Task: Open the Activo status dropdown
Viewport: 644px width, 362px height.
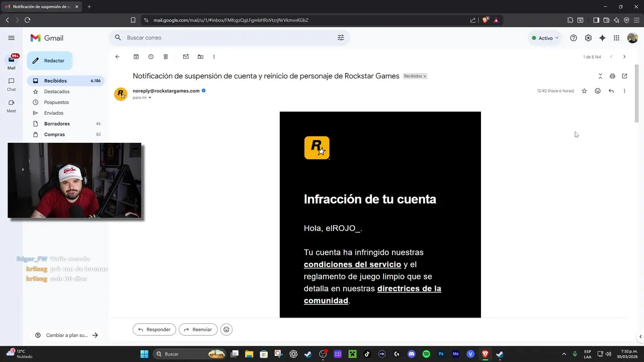Action: pyautogui.click(x=545, y=38)
